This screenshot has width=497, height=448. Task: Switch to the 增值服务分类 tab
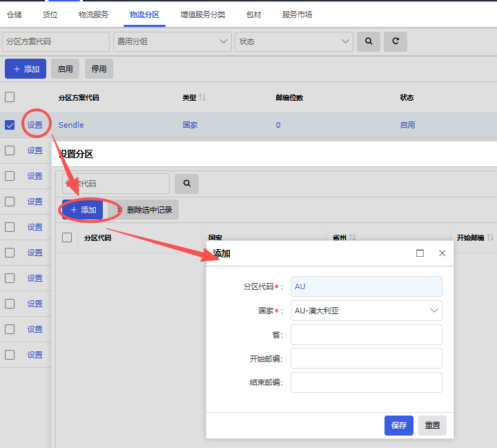[202, 14]
